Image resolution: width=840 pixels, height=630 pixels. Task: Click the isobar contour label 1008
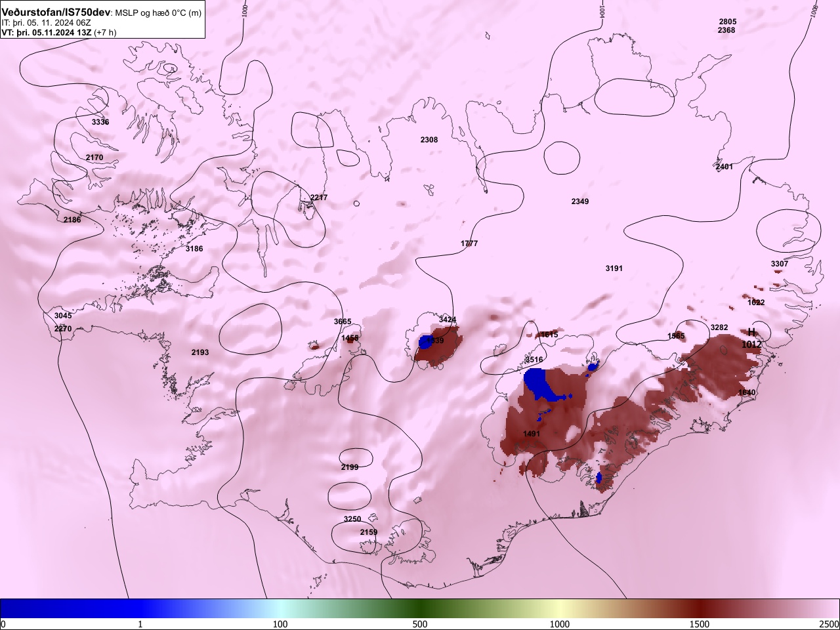814,10
